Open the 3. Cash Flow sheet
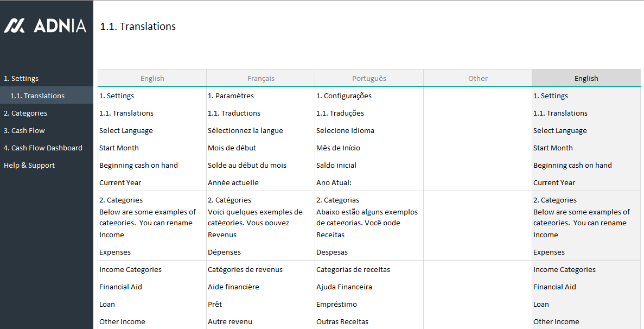644x329 pixels. (24, 130)
